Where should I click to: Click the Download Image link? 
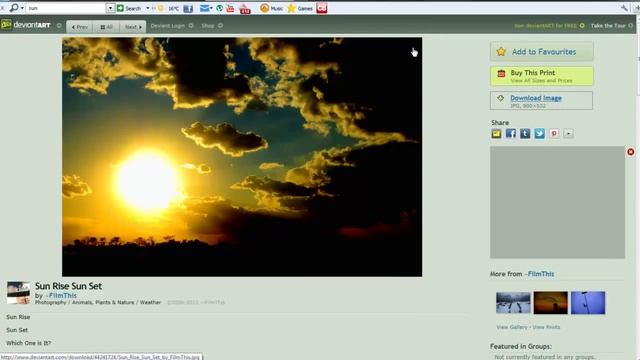tap(536, 98)
